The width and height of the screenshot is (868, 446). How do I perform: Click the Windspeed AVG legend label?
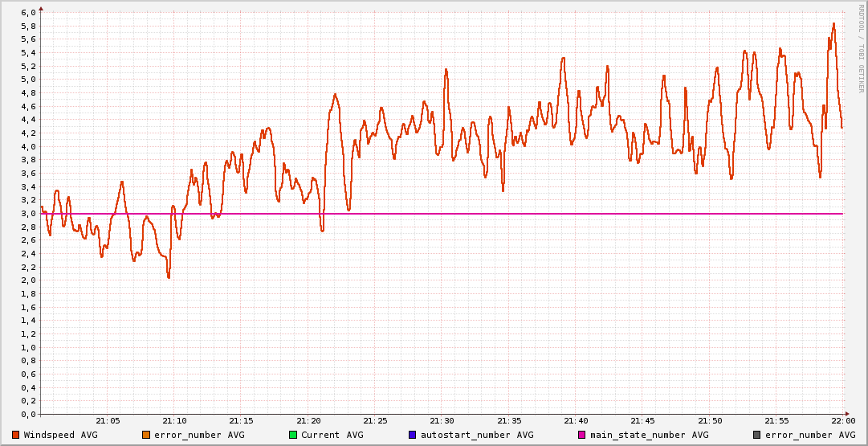[60, 435]
